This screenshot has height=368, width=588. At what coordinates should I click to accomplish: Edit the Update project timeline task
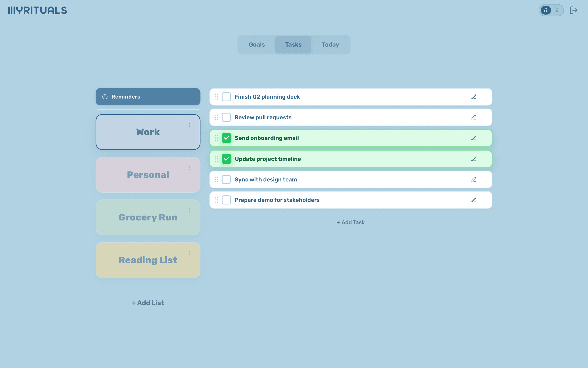pos(474,159)
